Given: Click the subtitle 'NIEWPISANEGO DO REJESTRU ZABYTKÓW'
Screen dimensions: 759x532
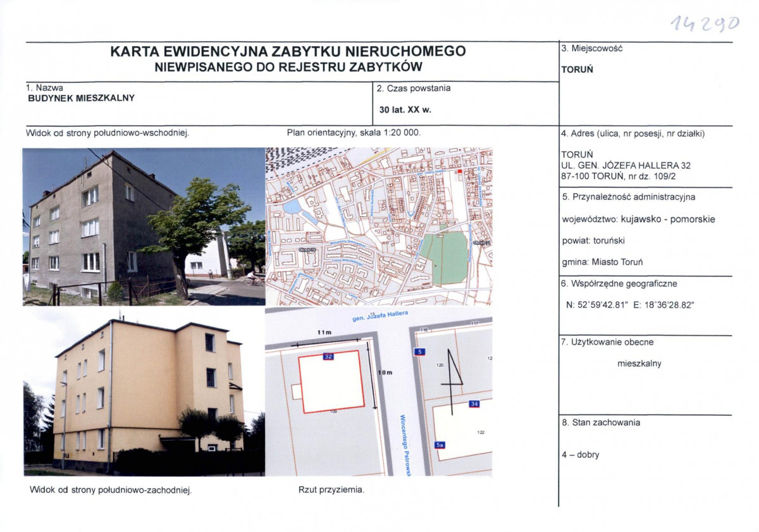Looking at the screenshot, I should 288,67.
